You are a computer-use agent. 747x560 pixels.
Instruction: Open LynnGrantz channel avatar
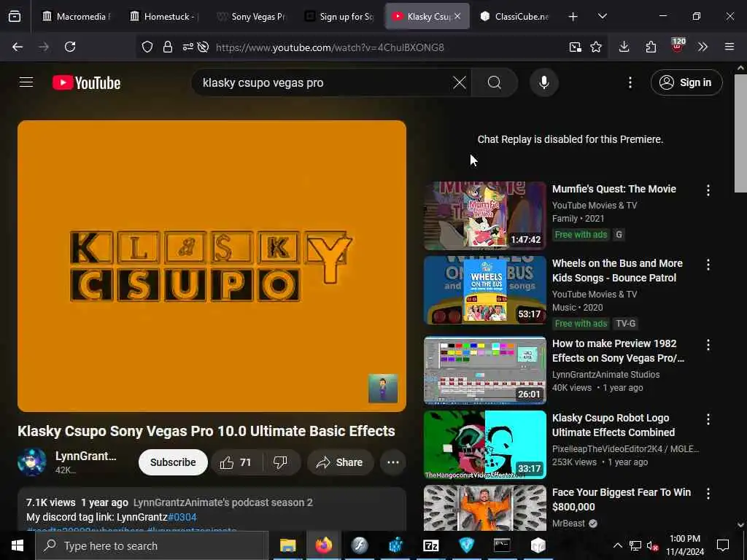pos(32,462)
